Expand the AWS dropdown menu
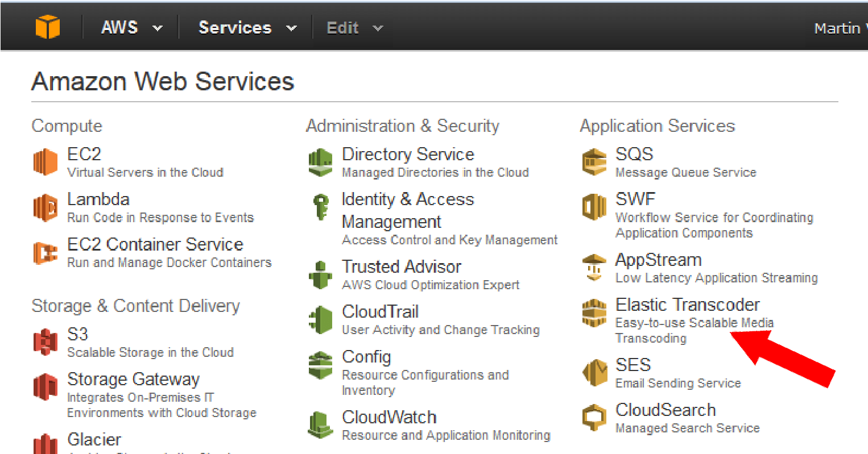The height and width of the screenshot is (454, 868). coord(131,27)
